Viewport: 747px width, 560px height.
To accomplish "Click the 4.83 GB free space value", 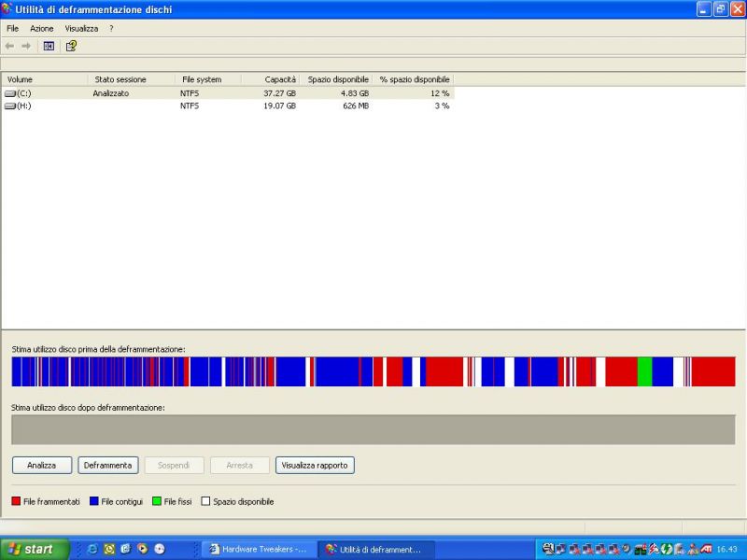I will point(355,94).
